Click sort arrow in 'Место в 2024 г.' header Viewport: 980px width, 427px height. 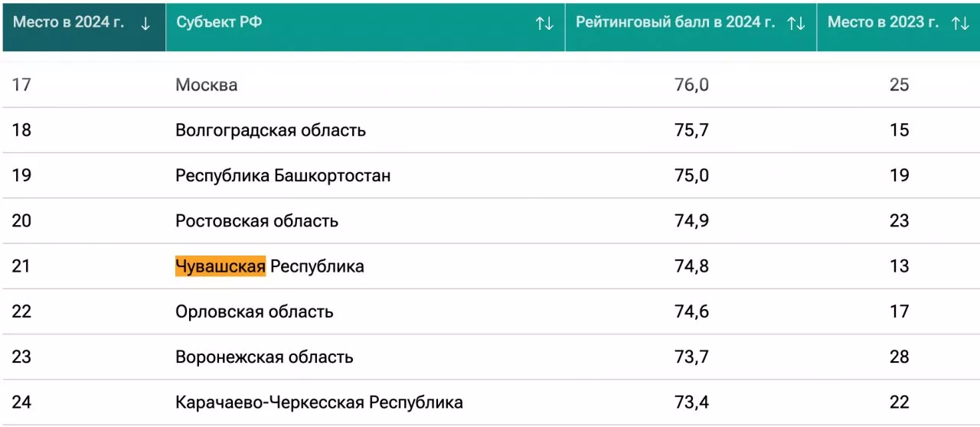tap(145, 24)
